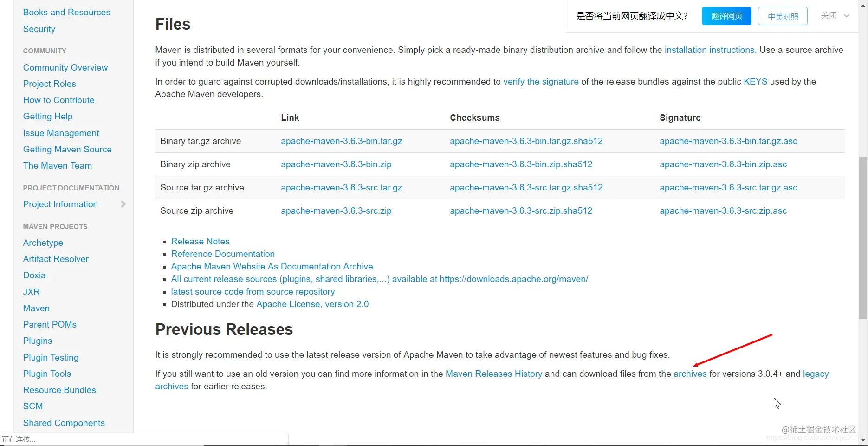The image size is (868, 446).
Task: Open the Plugin Tools link
Action: (47, 374)
